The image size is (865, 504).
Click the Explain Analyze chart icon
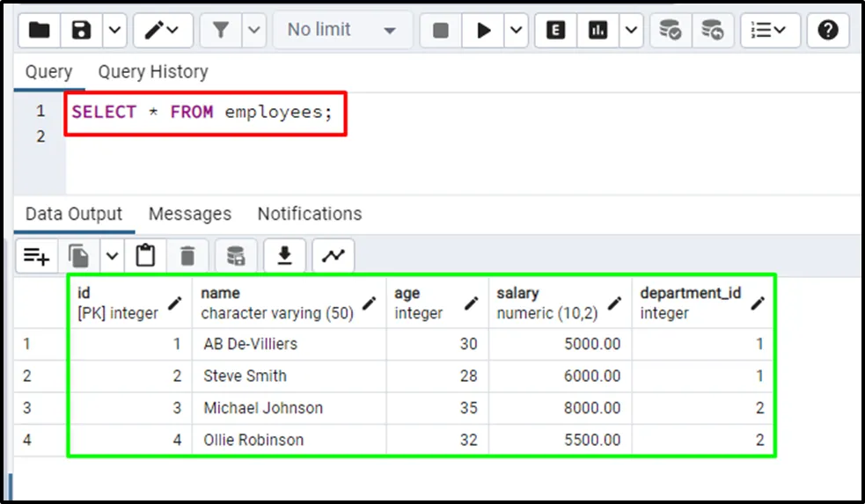(x=598, y=31)
